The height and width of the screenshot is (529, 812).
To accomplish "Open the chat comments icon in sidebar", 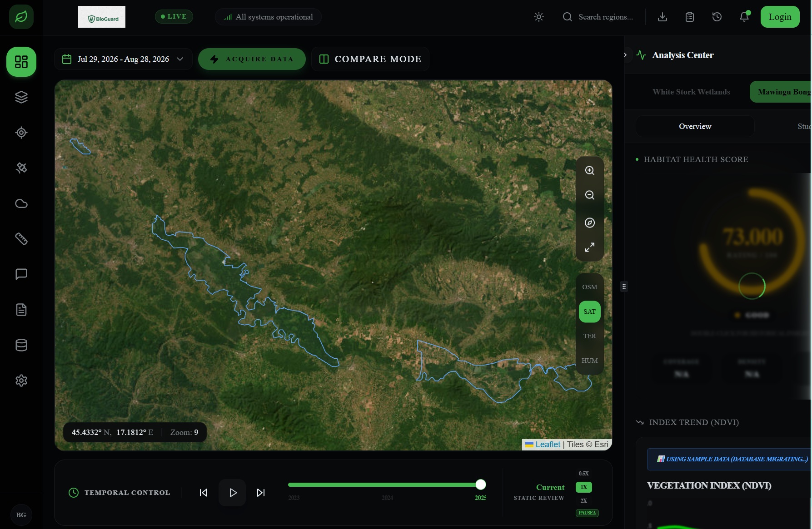I will (x=21, y=274).
